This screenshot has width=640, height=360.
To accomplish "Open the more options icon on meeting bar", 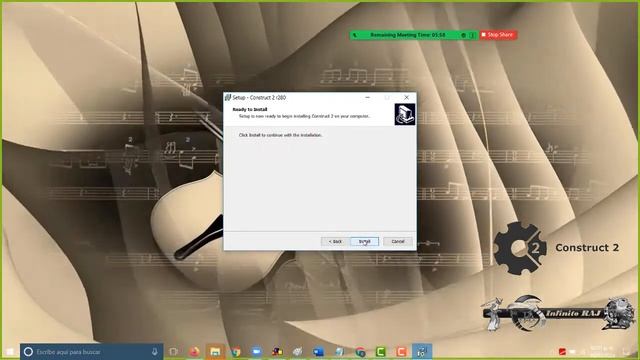I will tap(472, 36).
